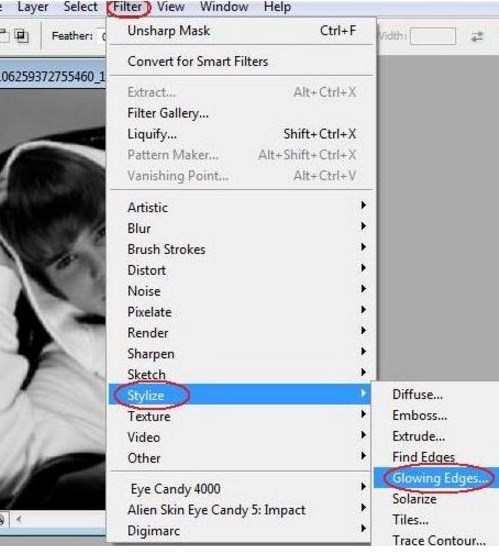Choose Tiles filter
Image resolution: width=499 pixels, height=555 pixels.
coord(436,520)
